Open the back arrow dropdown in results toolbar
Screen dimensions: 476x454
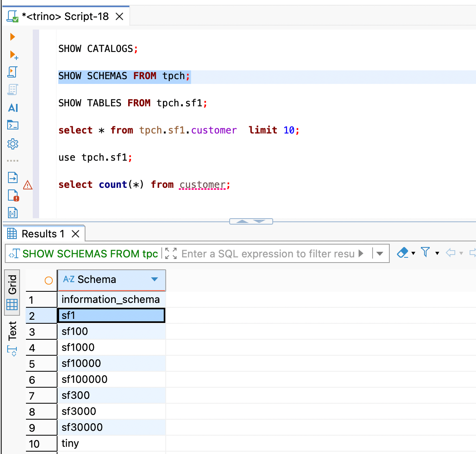click(x=461, y=253)
